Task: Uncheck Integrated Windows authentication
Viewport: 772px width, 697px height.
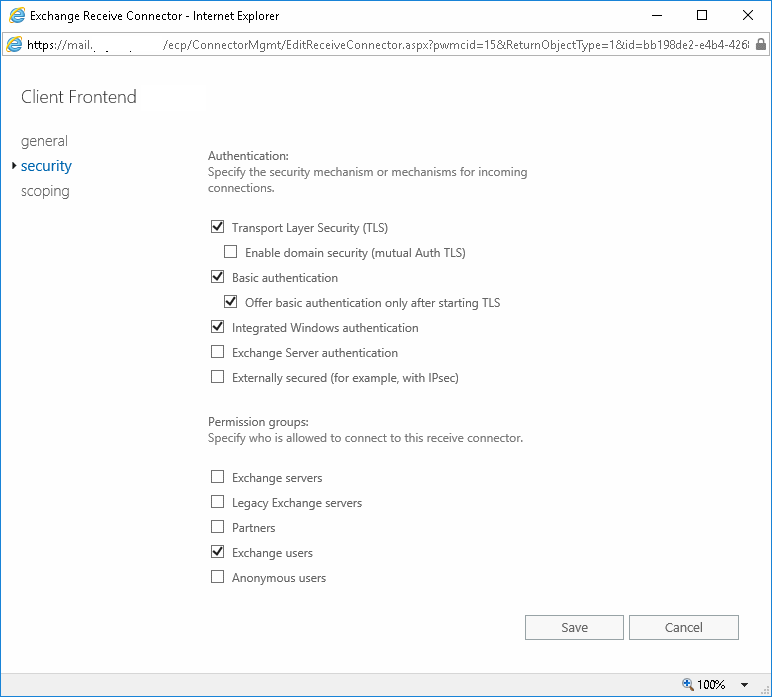Action: coord(218,327)
